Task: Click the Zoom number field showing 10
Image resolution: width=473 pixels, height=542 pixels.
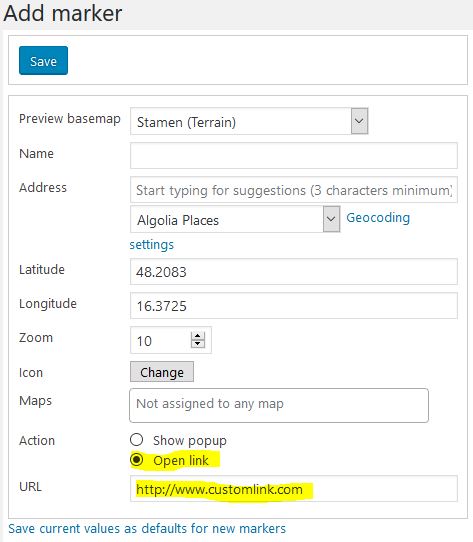Action: coord(171,340)
